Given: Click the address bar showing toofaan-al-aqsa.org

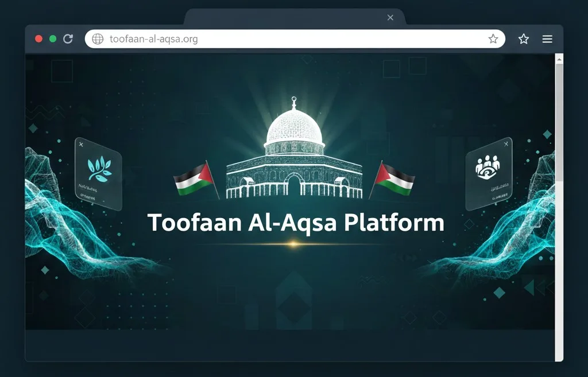Looking at the screenshot, I should point(295,39).
